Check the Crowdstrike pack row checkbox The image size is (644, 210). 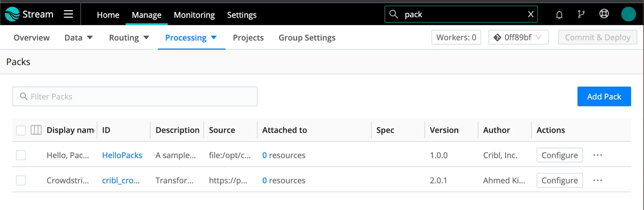point(21,180)
